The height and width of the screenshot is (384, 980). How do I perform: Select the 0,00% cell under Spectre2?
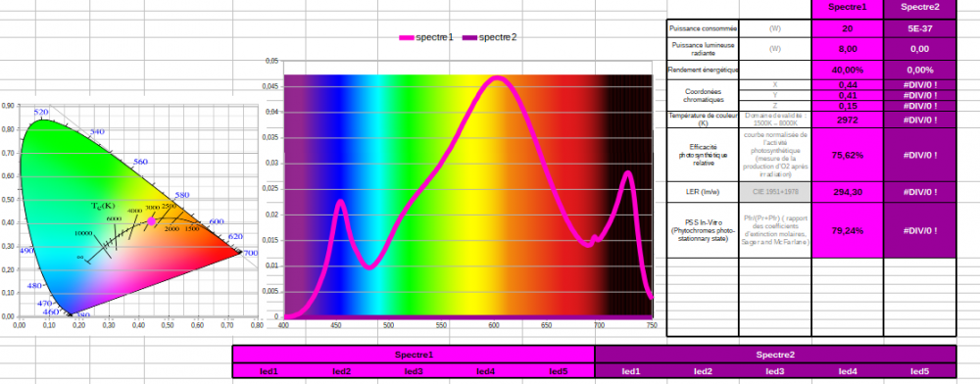click(919, 70)
